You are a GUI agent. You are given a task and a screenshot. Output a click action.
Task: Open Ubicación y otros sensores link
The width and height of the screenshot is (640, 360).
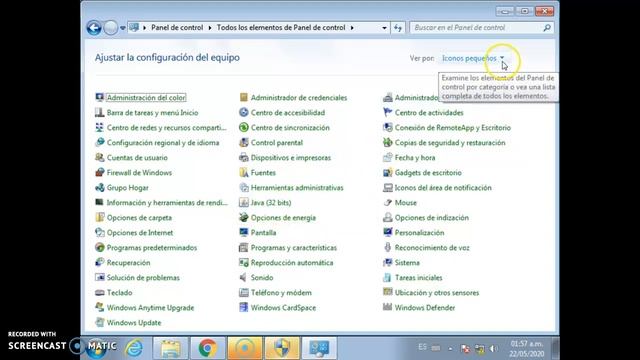(437, 293)
